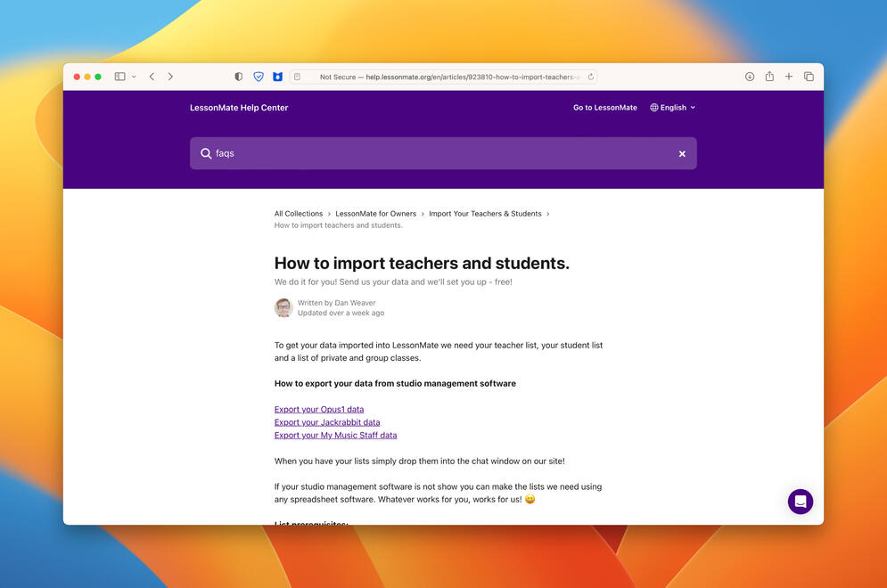
Task: Open the LessonMate for Owners breadcrumb
Action: pyautogui.click(x=375, y=214)
